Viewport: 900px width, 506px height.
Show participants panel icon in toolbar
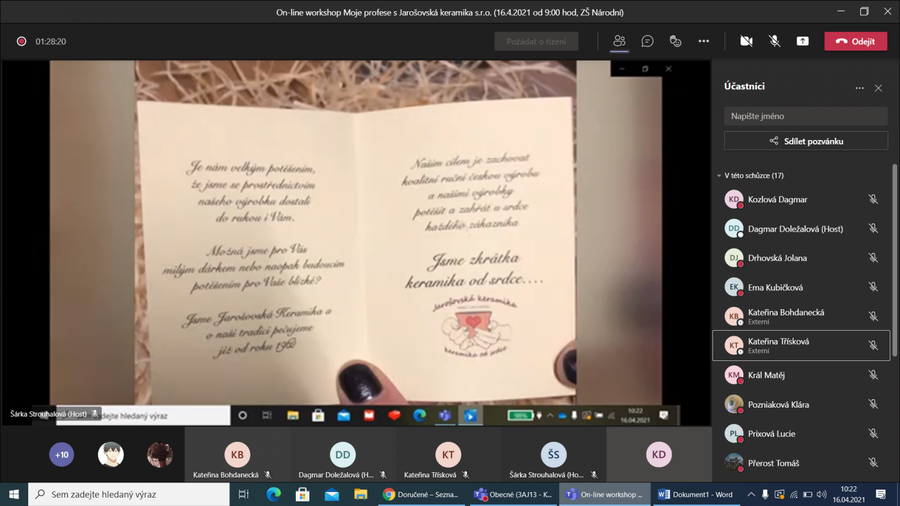(x=619, y=41)
